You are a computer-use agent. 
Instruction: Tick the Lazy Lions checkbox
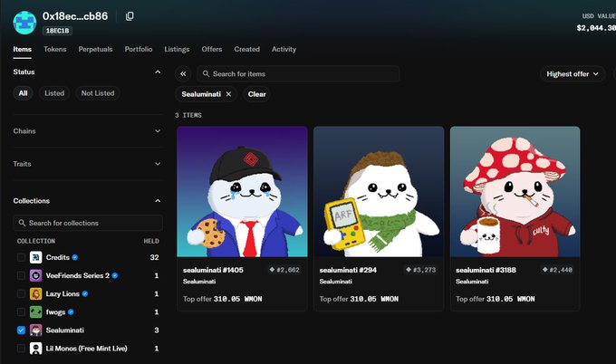click(21, 293)
